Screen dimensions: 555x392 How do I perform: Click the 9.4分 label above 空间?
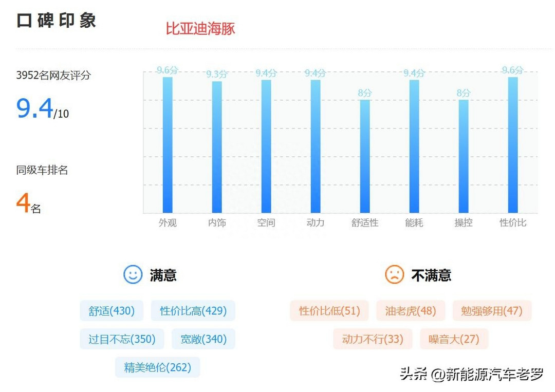point(266,73)
